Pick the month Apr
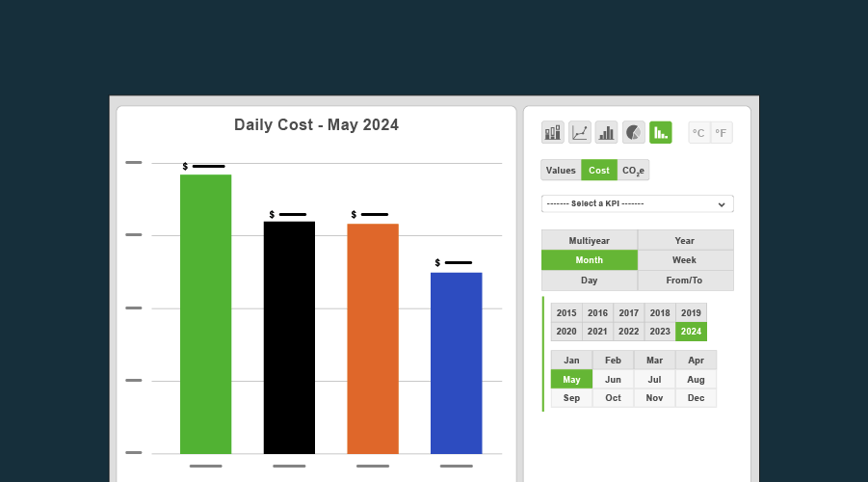 (x=696, y=361)
